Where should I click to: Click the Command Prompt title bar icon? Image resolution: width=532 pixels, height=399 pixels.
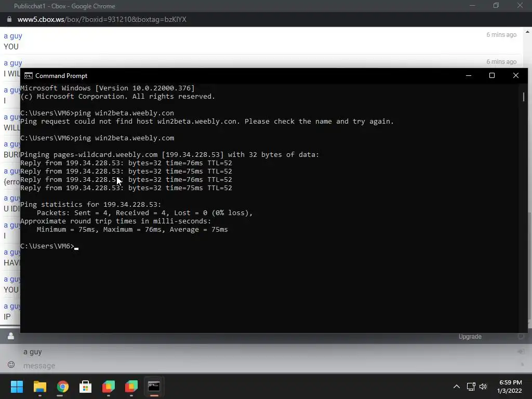29,76
